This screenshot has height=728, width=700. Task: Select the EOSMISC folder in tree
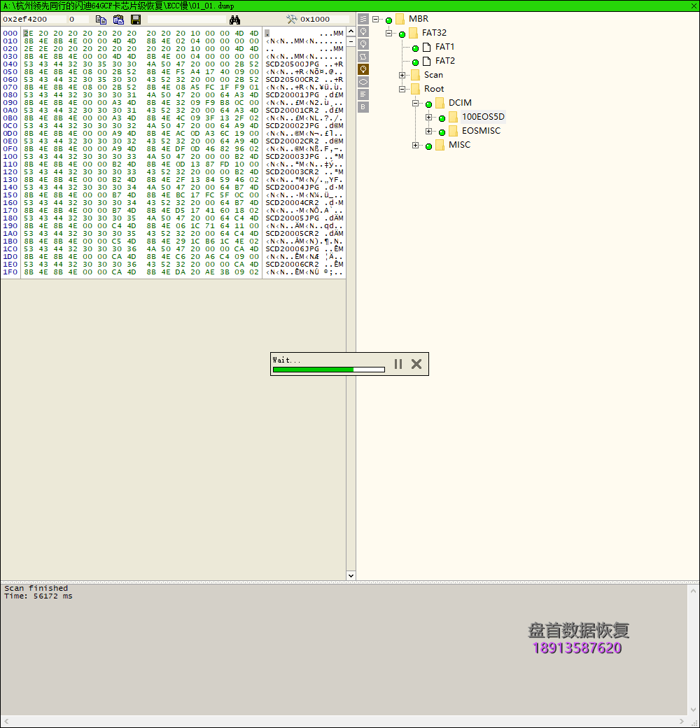coord(481,130)
